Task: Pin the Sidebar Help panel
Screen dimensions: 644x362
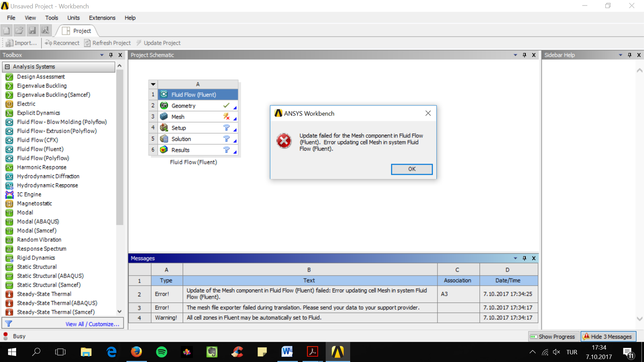Action: [630, 55]
